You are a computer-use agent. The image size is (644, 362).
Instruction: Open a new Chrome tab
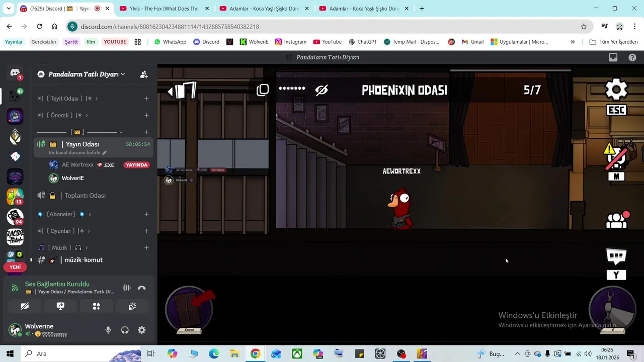(422, 9)
